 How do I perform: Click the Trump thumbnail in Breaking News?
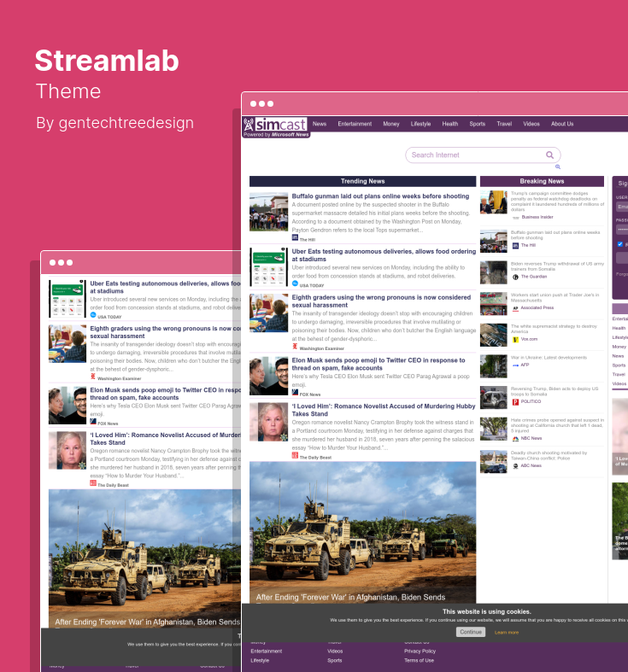[493, 202]
